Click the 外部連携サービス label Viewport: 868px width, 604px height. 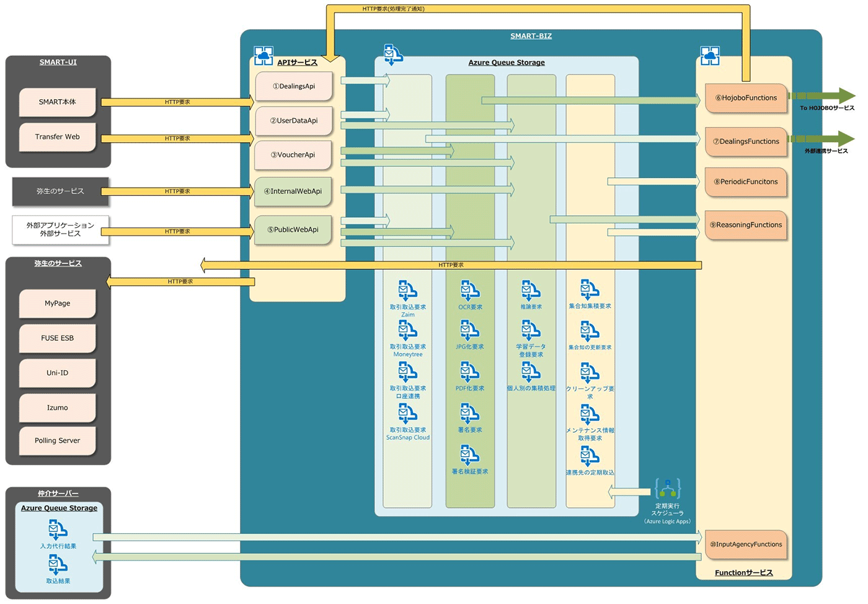click(x=826, y=151)
